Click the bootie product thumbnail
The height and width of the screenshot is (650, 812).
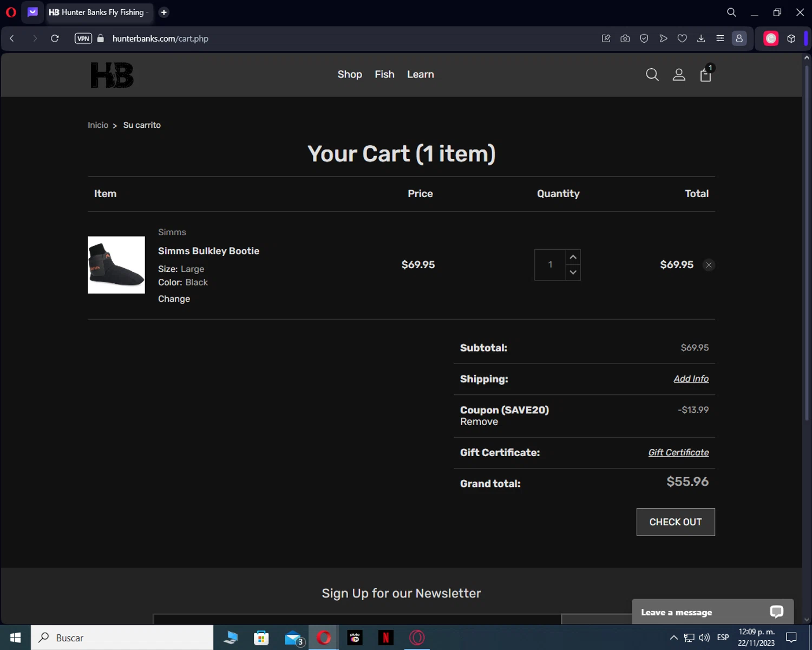tap(116, 265)
